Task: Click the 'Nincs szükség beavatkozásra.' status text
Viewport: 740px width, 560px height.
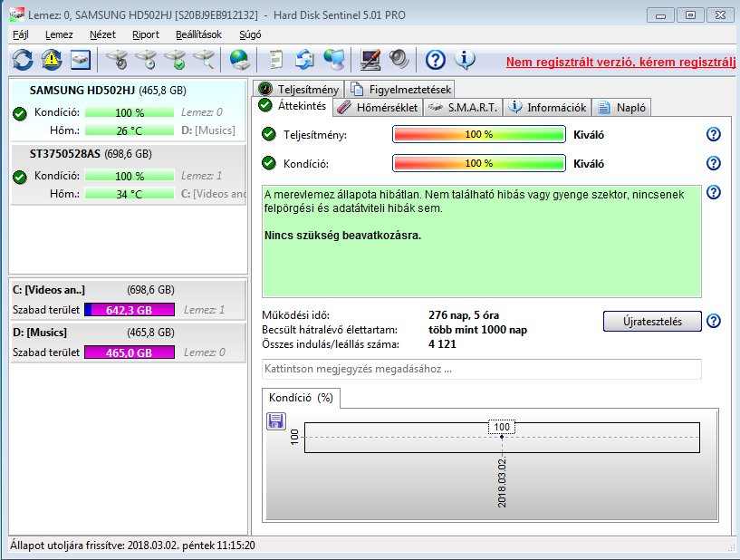Action: click(342, 235)
